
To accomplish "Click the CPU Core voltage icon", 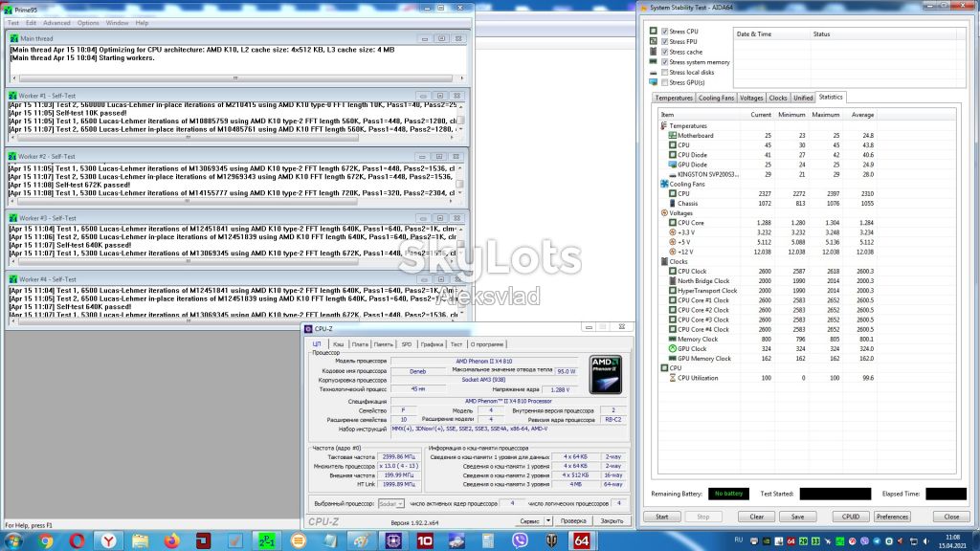I will point(673,223).
